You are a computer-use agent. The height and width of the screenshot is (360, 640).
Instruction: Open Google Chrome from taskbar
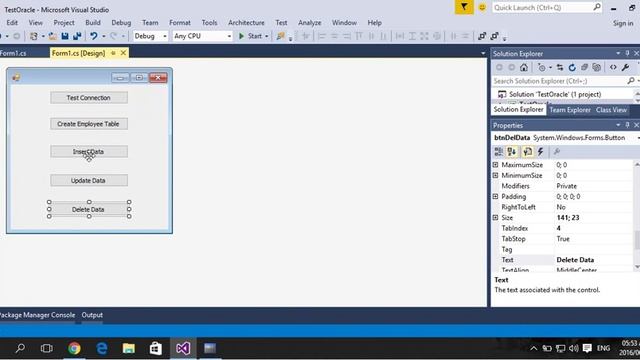74,349
